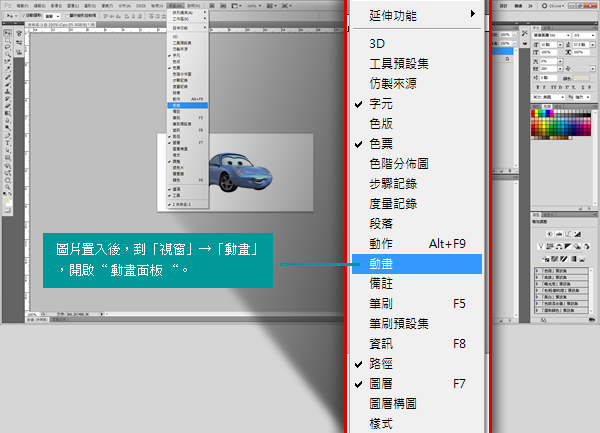Open the text color swatch in Character panel
Image resolution: width=600 pixels, height=433 pixels.
(581, 78)
